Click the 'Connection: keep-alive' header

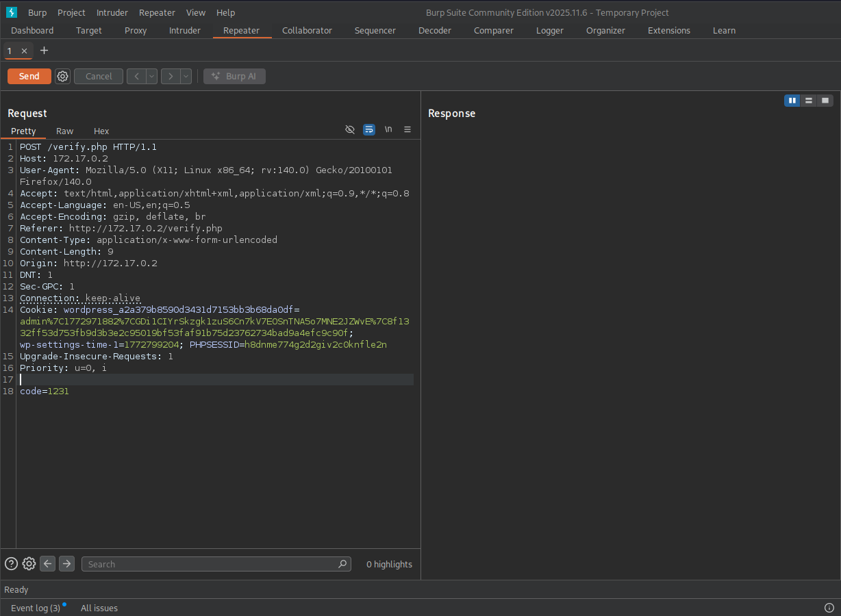pyautogui.click(x=80, y=298)
